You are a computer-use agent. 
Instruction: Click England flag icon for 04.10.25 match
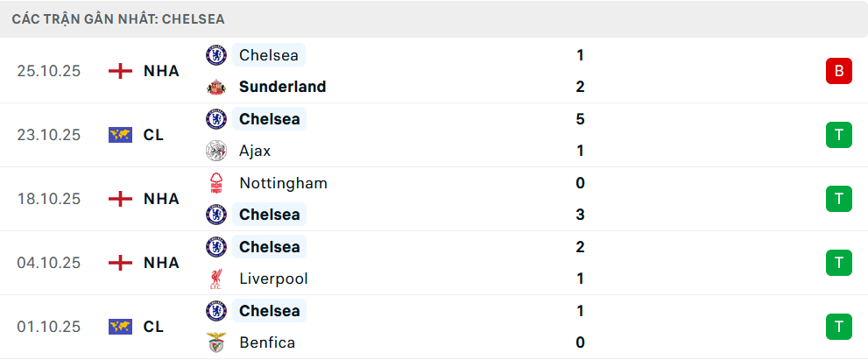120,263
